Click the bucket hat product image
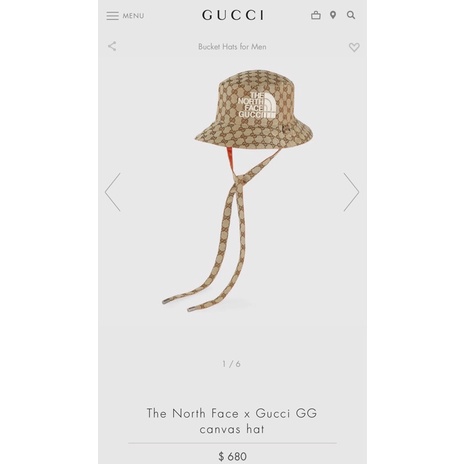 [x=237, y=191]
